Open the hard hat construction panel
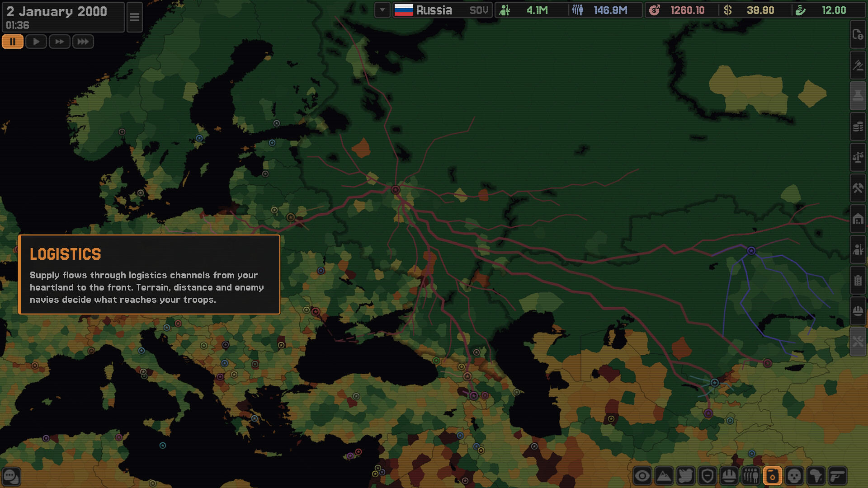 click(858, 311)
